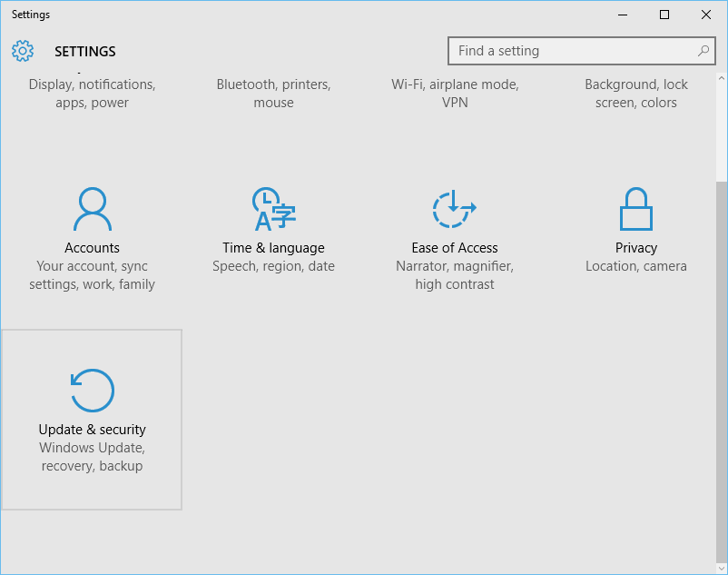Click the Display, notifications, apps, power text
The width and height of the screenshot is (728, 575).
[x=92, y=93]
